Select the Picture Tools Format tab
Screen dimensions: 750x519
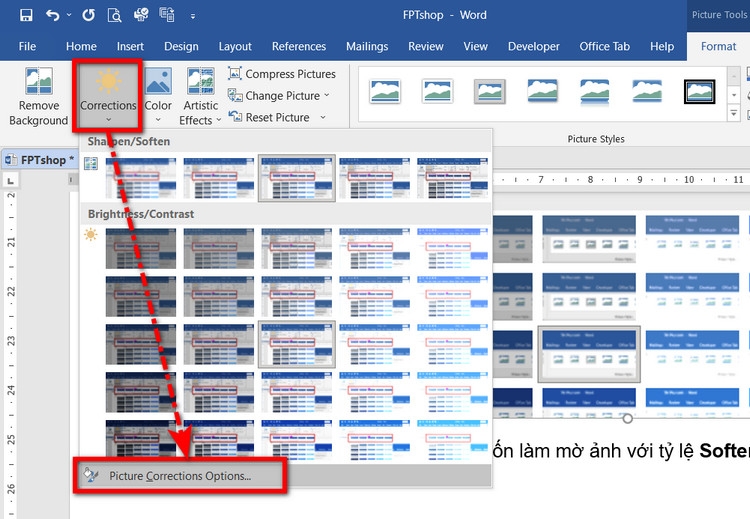(x=718, y=46)
